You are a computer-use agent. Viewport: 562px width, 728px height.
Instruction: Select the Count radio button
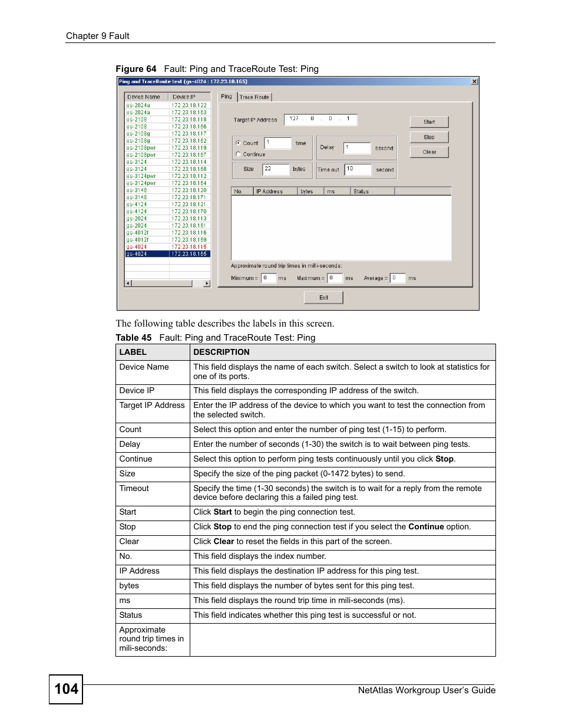click(238, 143)
